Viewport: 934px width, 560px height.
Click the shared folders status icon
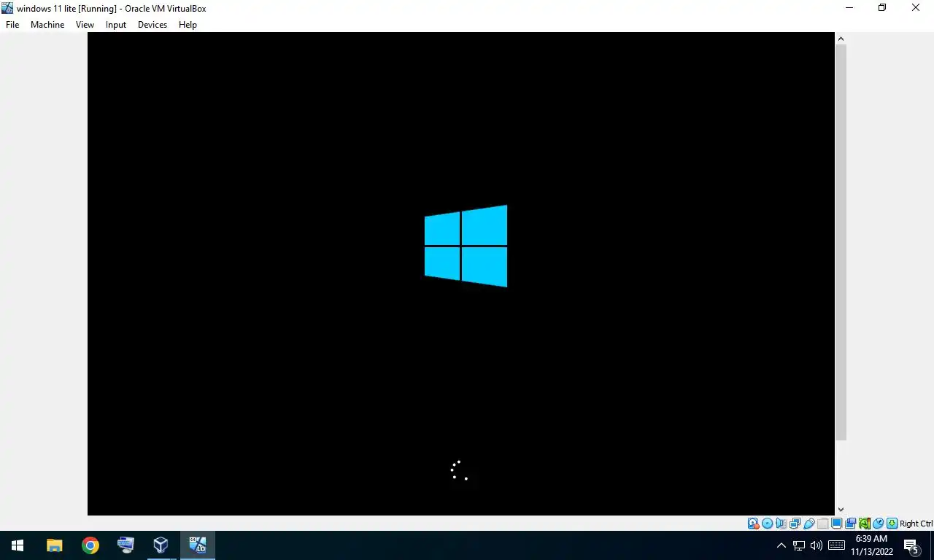[x=823, y=524]
